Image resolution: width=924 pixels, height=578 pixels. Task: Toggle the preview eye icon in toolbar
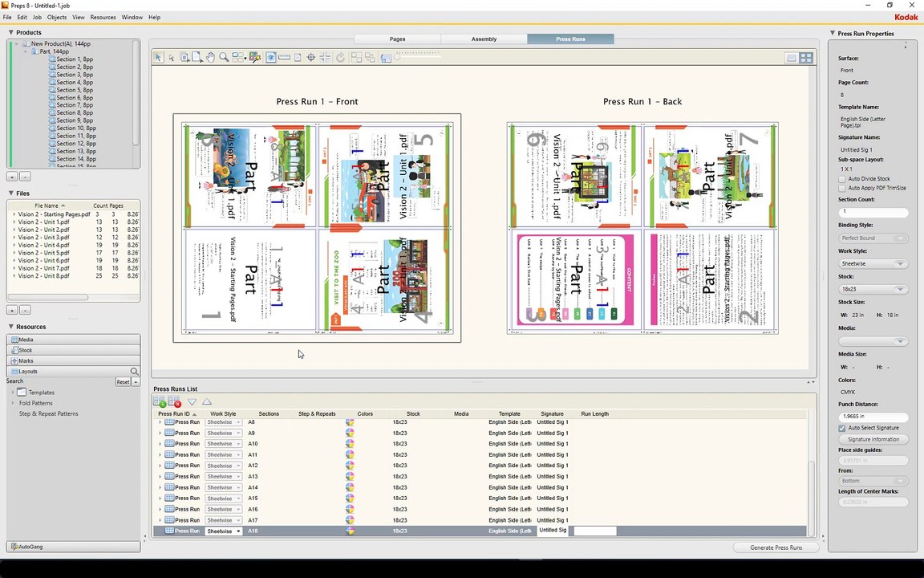(270, 57)
